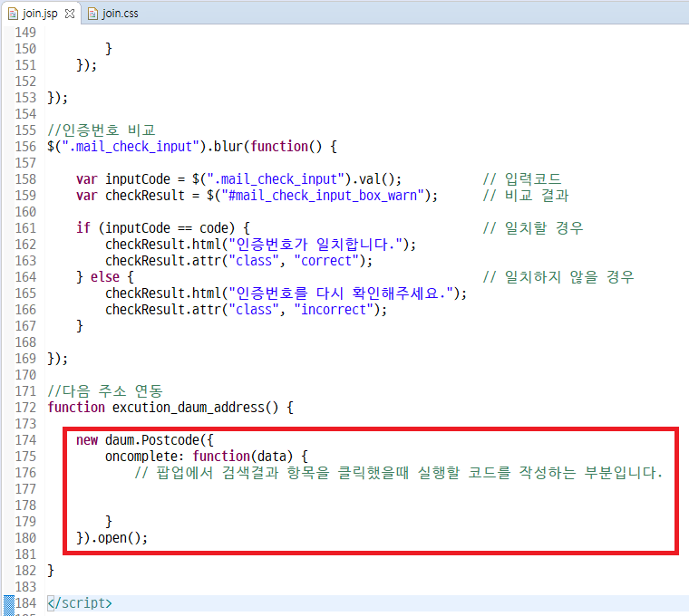689x616 pixels.
Task: Click the string '인증번호를 다시 확인해주세요.'
Action: 341,294
